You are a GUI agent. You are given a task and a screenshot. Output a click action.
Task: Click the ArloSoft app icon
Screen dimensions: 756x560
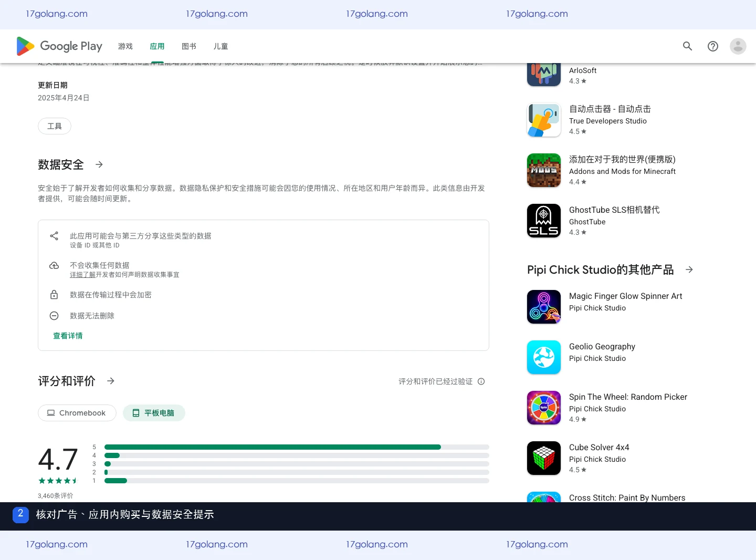click(544, 75)
